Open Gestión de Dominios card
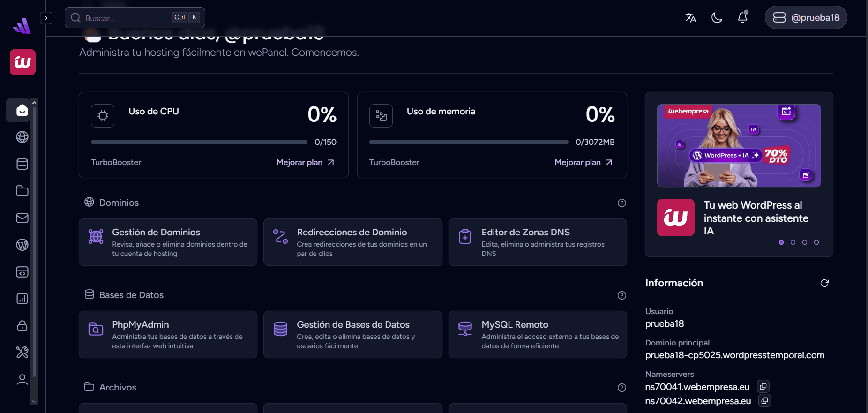This screenshot has width=868, height=413. [x=168, y=242]
